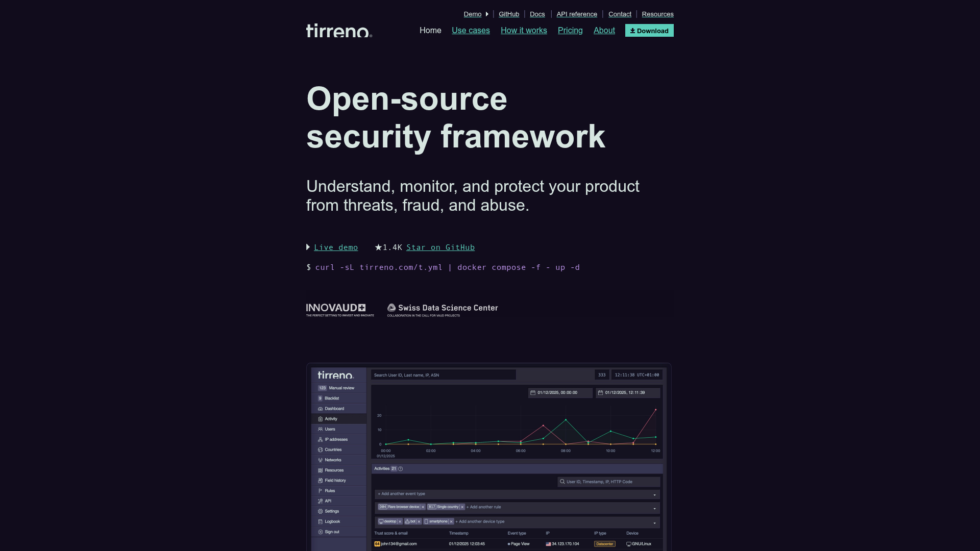This screenshot has height=551, width=980.
Task: Open the About page
Action: tap(604, 31)
